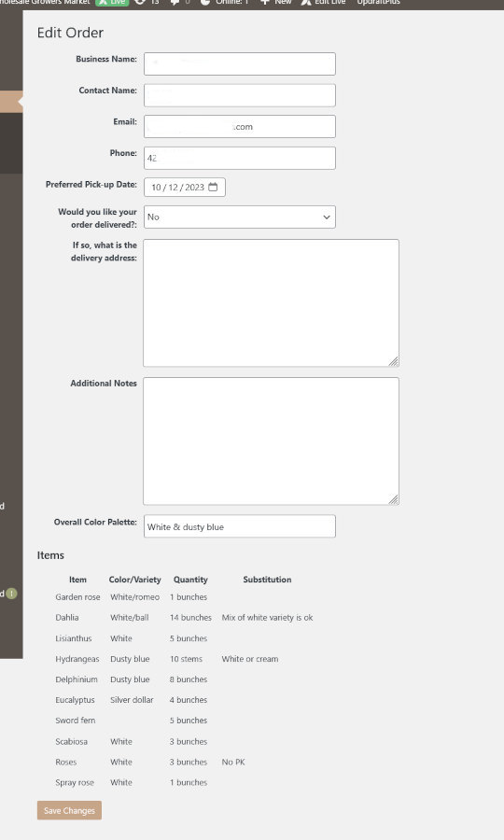Click the Scabiosa item name
The image size is (504, 840).
tap(71, 741)
